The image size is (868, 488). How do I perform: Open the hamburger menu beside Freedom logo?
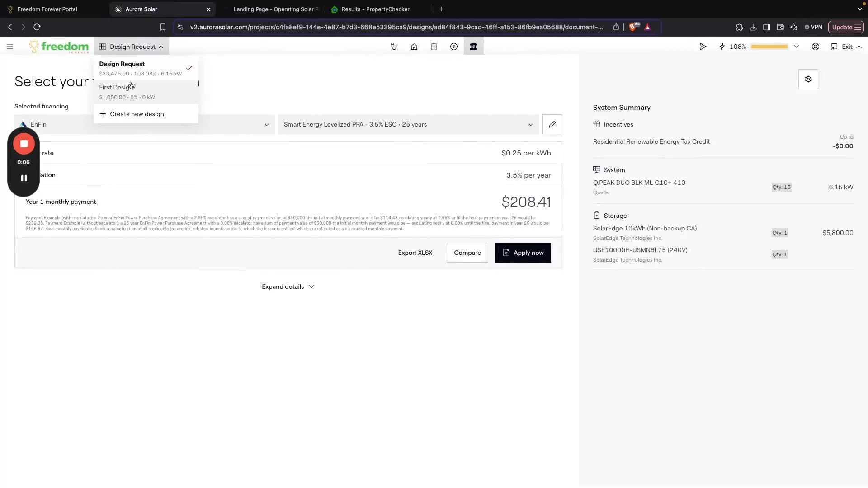(x=10, y=47)
